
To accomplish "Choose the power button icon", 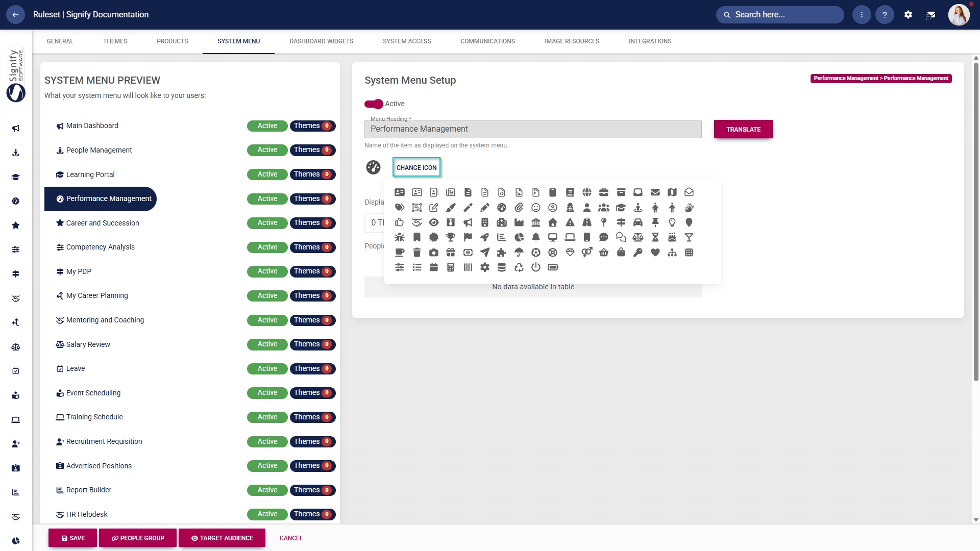I will pyautogui.click(x=536, y=267).
